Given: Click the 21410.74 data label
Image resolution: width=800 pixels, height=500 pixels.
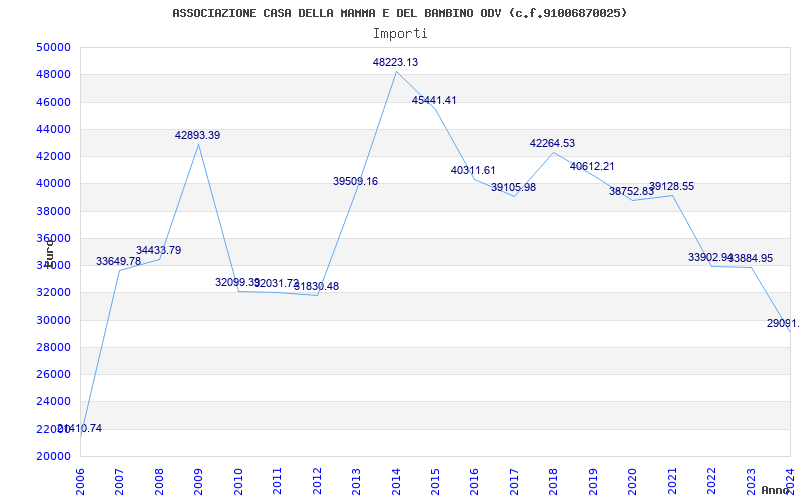Looking at the screenshot, I should (80, 429).
